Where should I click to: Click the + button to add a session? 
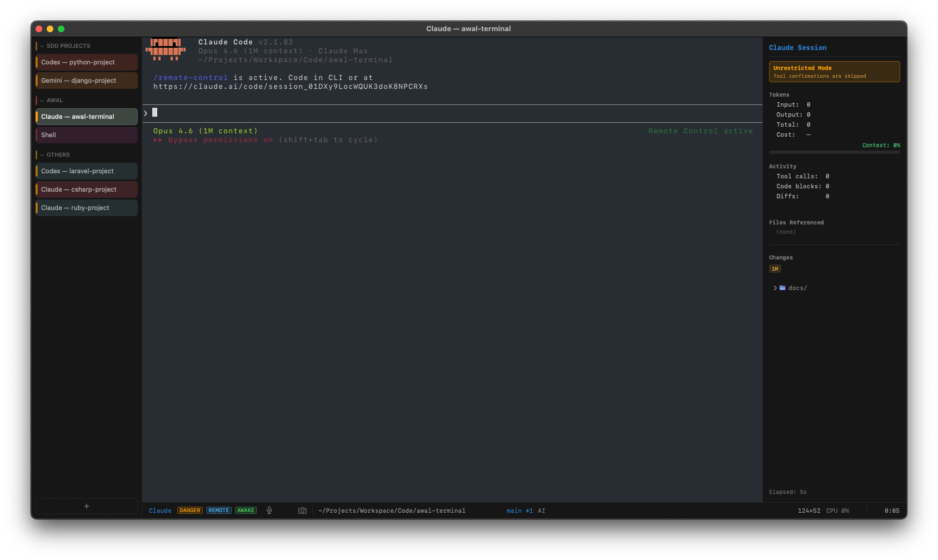(x=86, y=506)
